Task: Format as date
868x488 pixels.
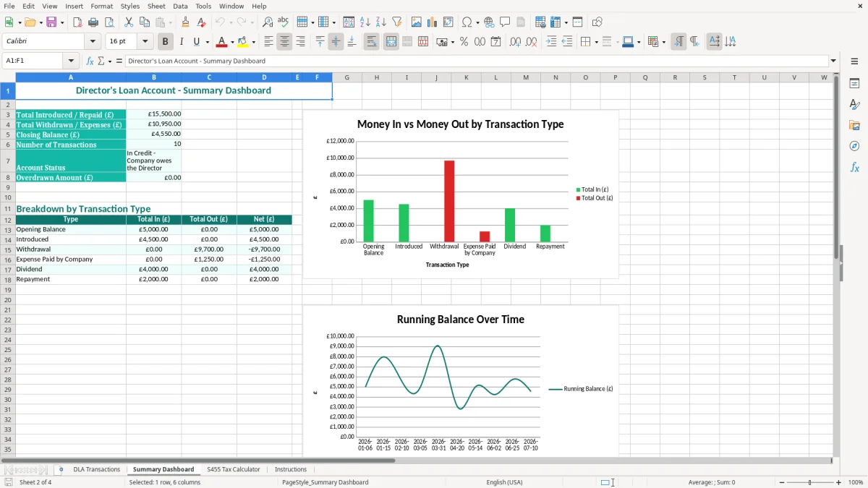Action: tap(495, 42)
